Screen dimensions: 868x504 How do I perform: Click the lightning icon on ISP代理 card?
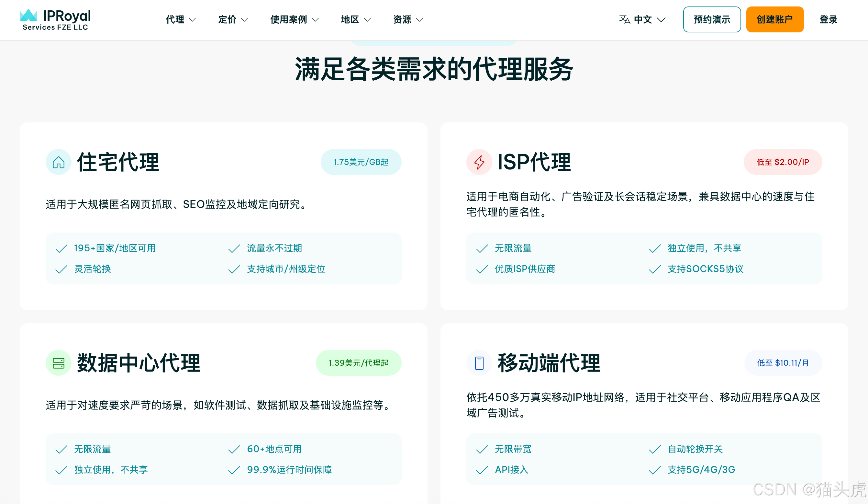pyautogui.click(x=478, y=161)
